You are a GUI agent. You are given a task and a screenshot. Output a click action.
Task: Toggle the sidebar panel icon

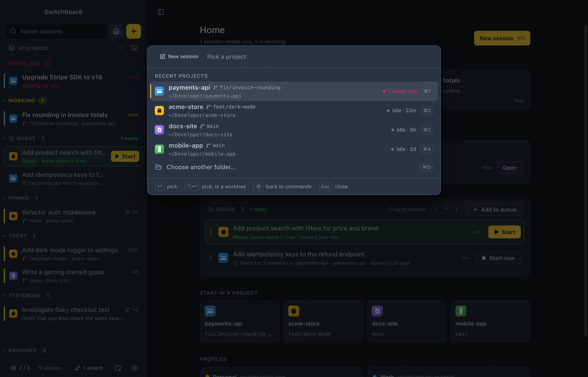pos(161,12)
